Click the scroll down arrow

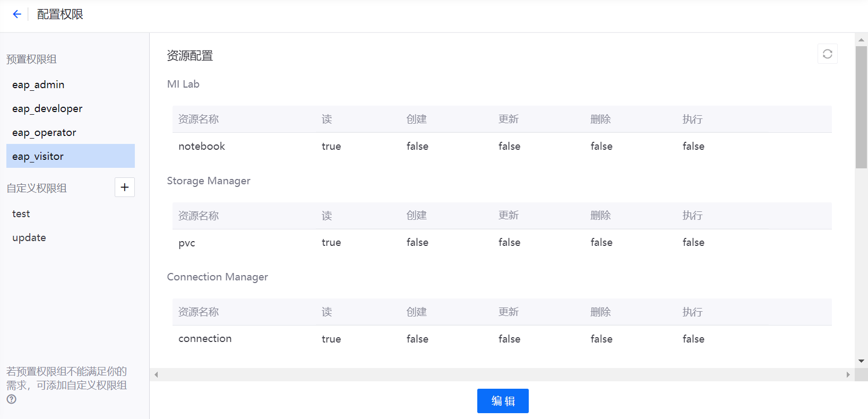tap(861, 361)
